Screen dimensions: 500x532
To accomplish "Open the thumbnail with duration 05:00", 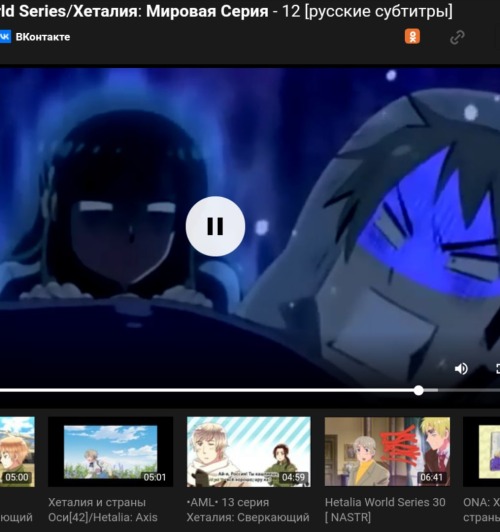I will pos(17,452).
